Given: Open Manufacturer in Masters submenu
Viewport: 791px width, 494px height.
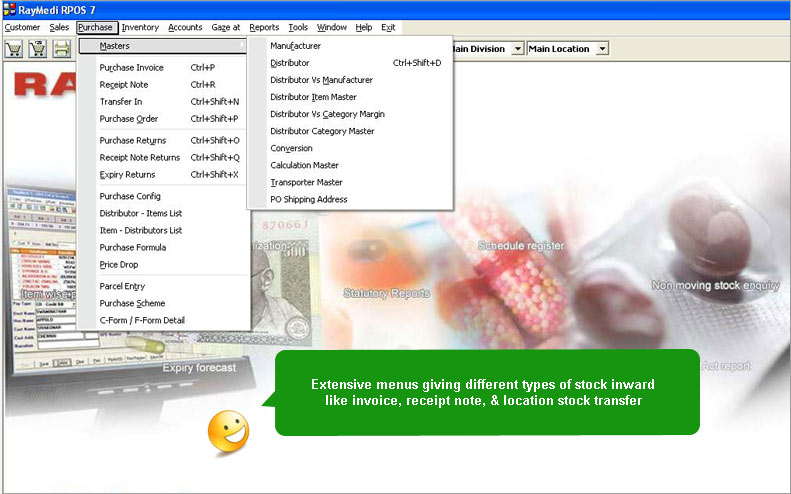Looking at the screenshot, I should click(295, 46).
